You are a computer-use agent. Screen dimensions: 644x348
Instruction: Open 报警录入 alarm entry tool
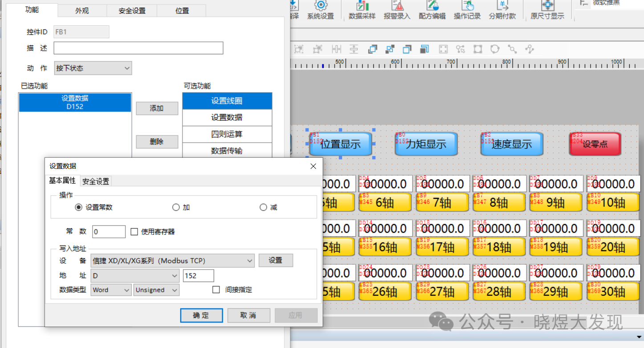(397, 6)
